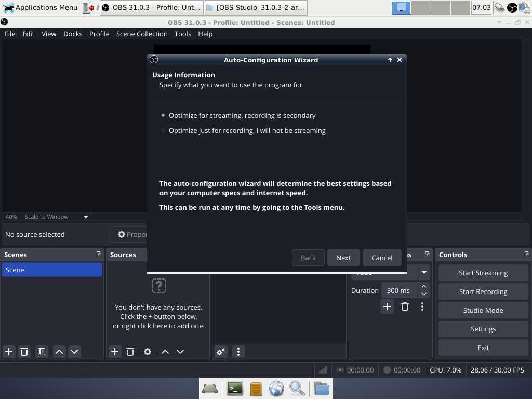Open audio mixer three-dot menu
The image size is (532, 399).
238,352
